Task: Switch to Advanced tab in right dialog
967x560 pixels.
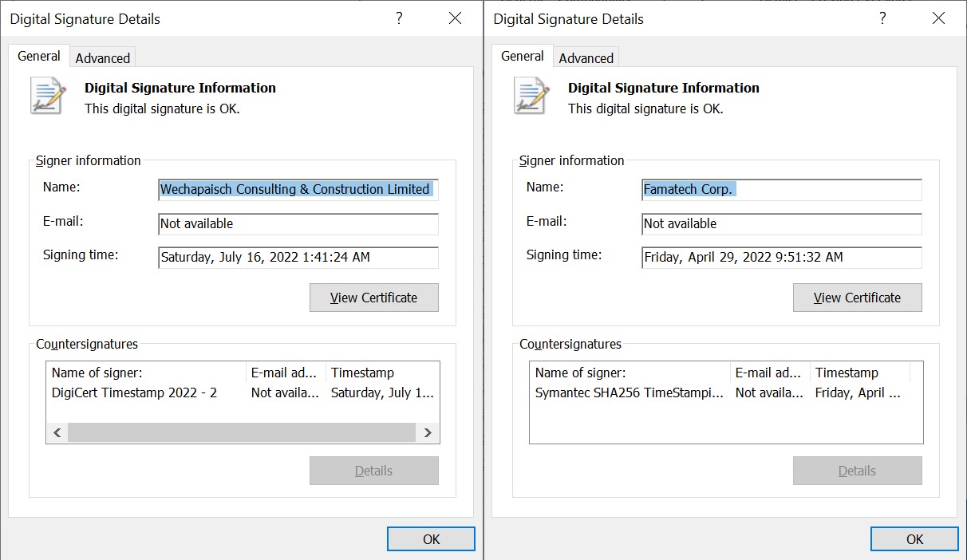Action: click(x=586, y=58)
